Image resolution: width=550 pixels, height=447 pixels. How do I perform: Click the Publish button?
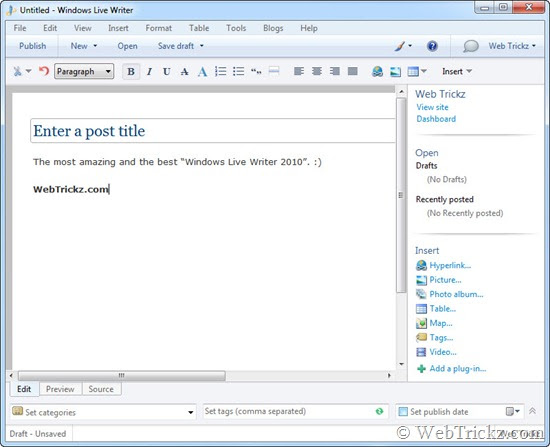click(x=33, y=46)
